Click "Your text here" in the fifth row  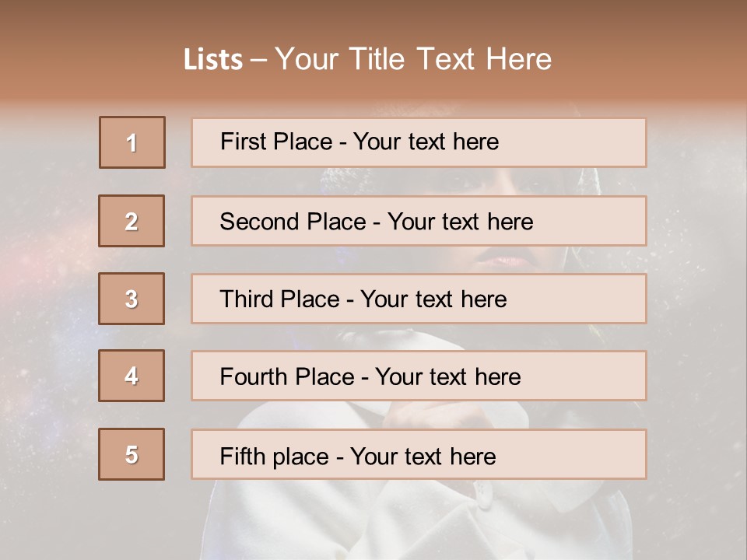tap(423, 456)
